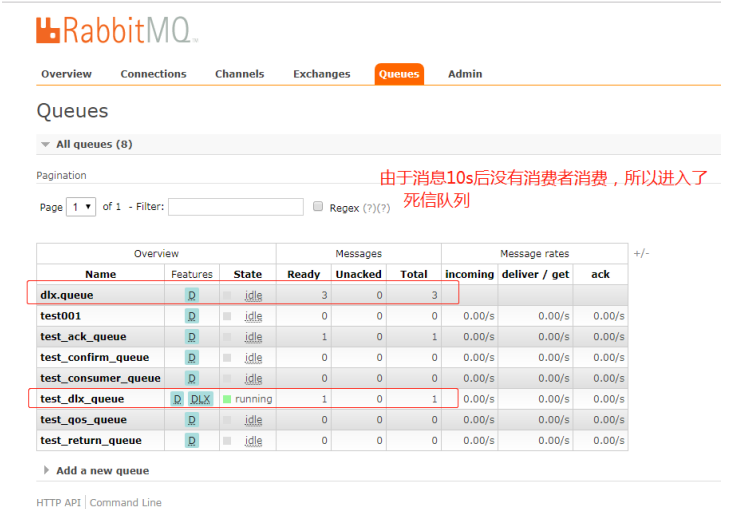
Task: Click the grey state indicator of test_confirm_queue
Action: (x=227, y=358)
